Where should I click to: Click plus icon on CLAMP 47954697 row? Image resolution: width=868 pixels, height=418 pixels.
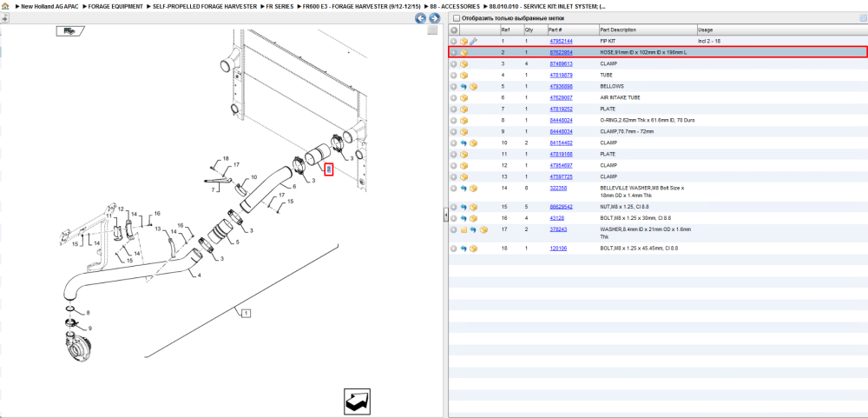453,166
